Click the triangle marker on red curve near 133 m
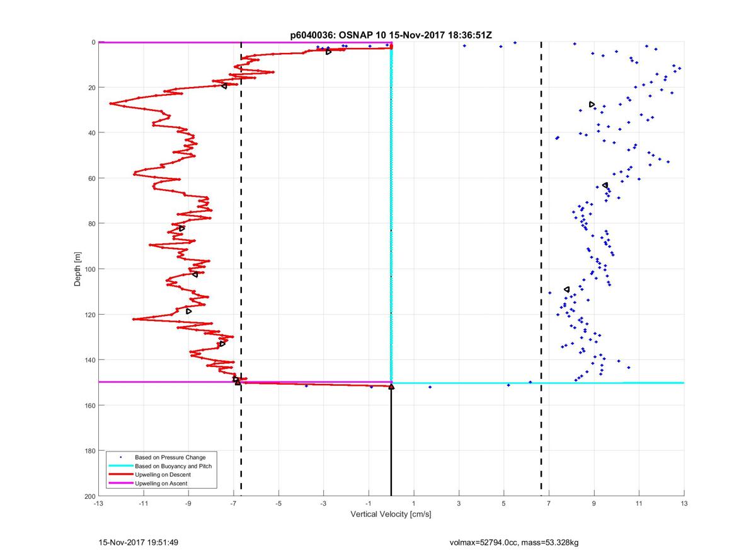The image size is (756, 558). pyautogui.click(x=222, y=344)
